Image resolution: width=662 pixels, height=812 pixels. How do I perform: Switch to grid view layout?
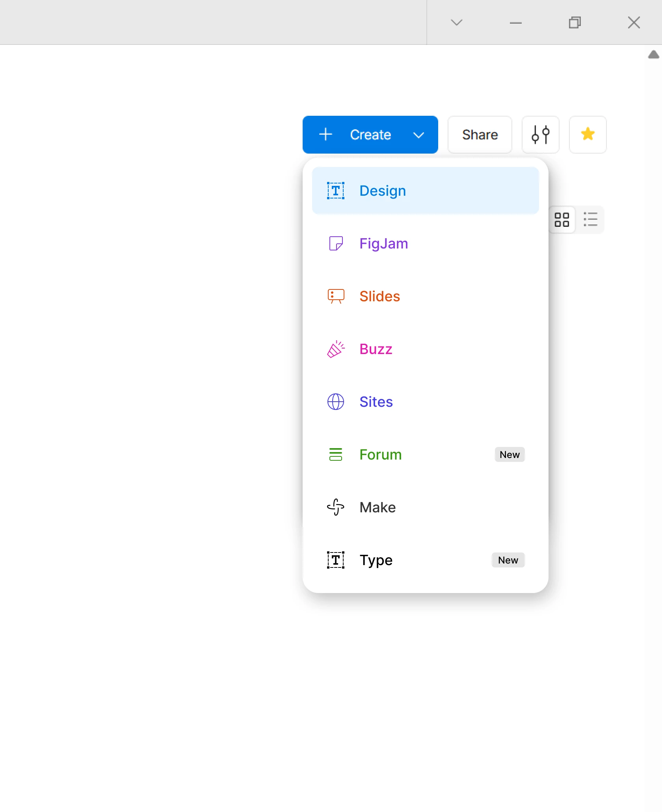562,220
